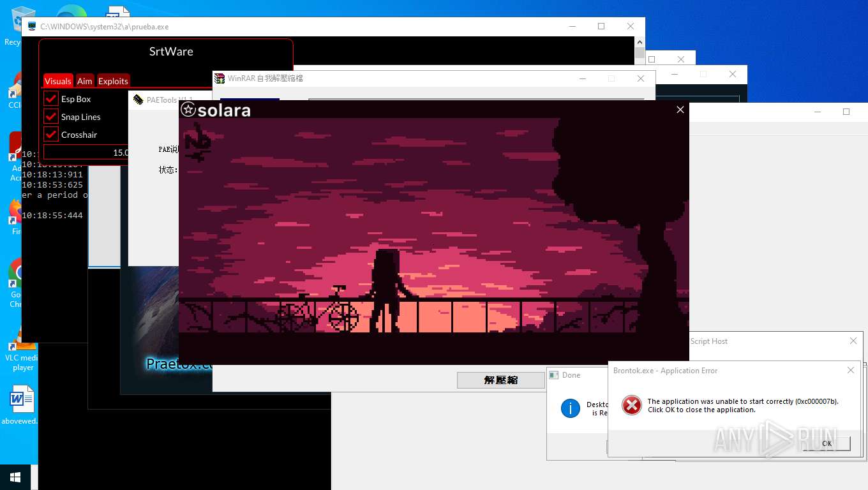Close the prueba.exe console window
The image size is (868, 490).
631,26
